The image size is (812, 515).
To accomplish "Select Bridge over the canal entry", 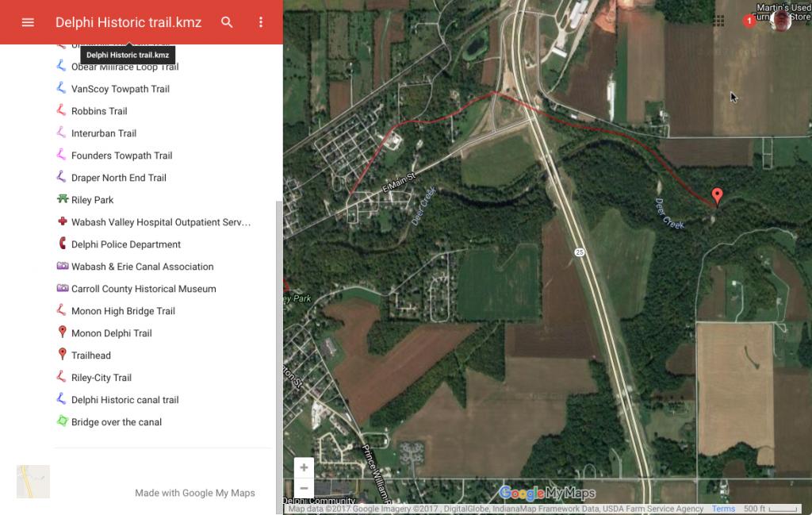I will coord(116,422).
